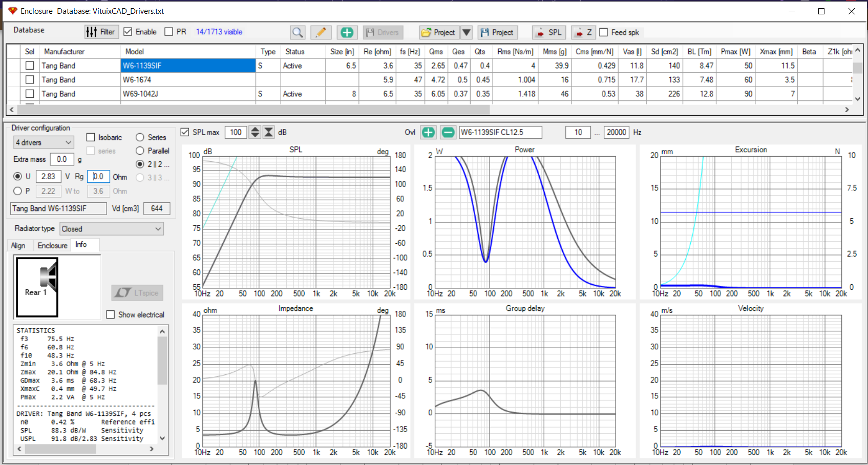Toggle the Enable filter checkbox

128,32
